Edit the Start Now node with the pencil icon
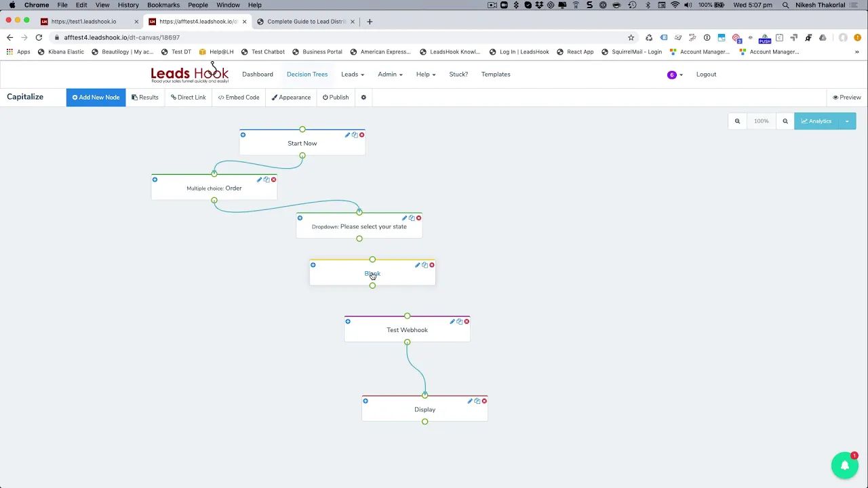The width and height of the screenshot is (868, 488). pyautogui.click(x=347, y=135)
